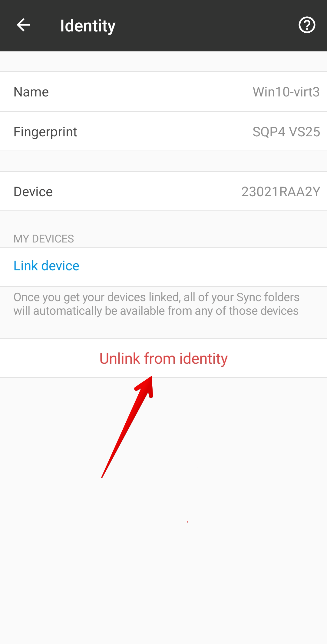Tap the MY DEVICES section header
Viewport: 327px width, 644px height.
point(44,239)
